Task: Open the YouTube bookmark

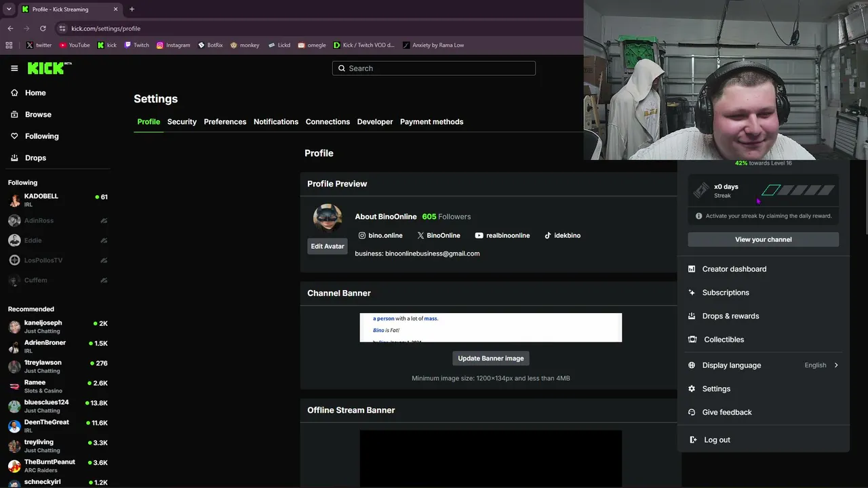Action: point(75,45)
